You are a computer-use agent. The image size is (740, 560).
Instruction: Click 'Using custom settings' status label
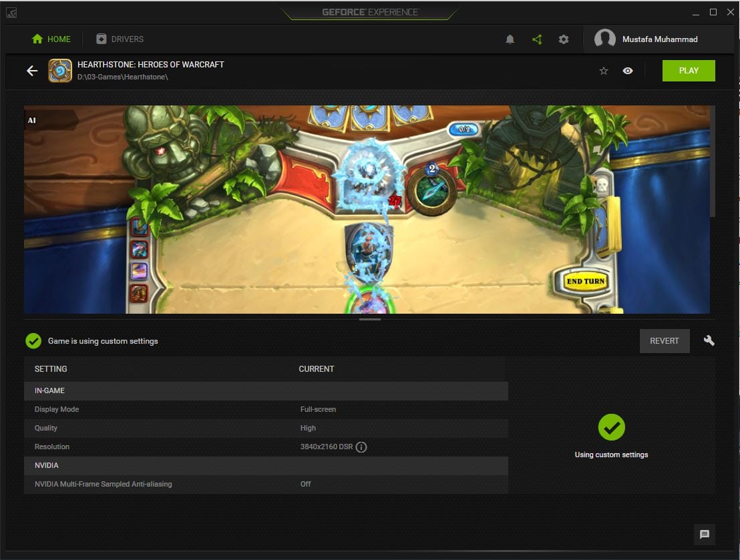(x=611, y=455)
